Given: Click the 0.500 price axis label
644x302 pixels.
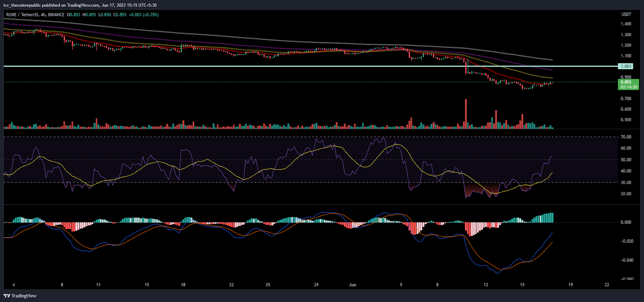Looking at the screenshot, I should click(x=626, y=120).
